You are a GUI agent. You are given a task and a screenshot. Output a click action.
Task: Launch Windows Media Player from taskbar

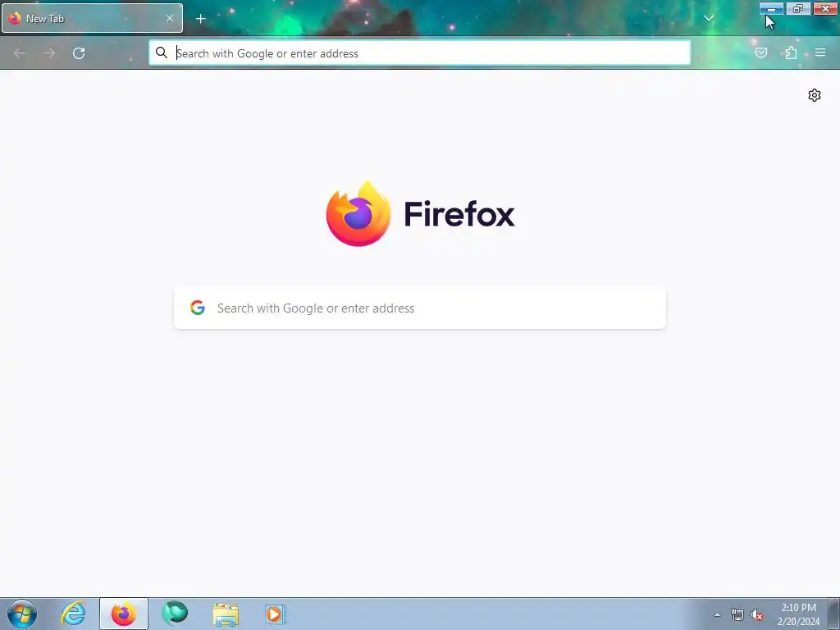tap(276, 614)
